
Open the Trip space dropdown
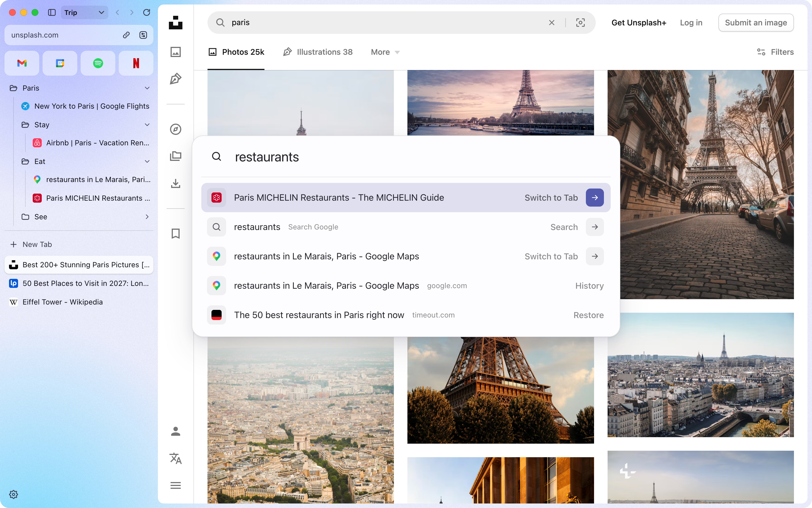[84, 12]
